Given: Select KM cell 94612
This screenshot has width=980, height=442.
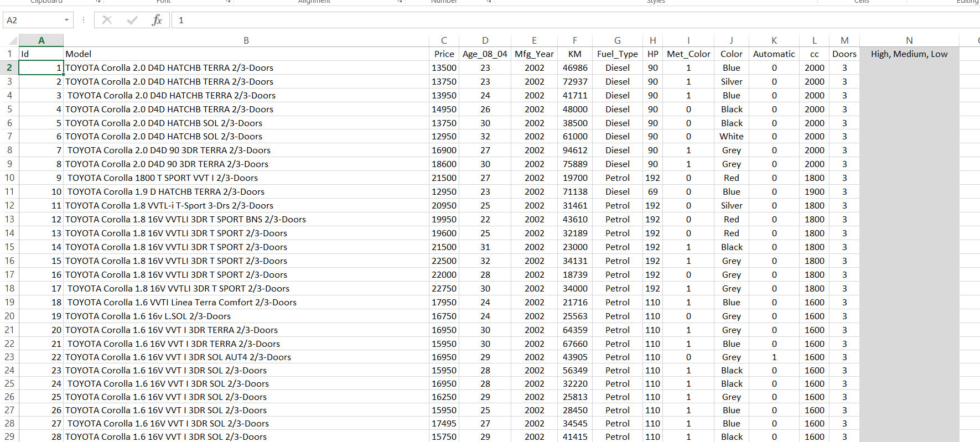Looking at the screenshot, I should (575, 150).
